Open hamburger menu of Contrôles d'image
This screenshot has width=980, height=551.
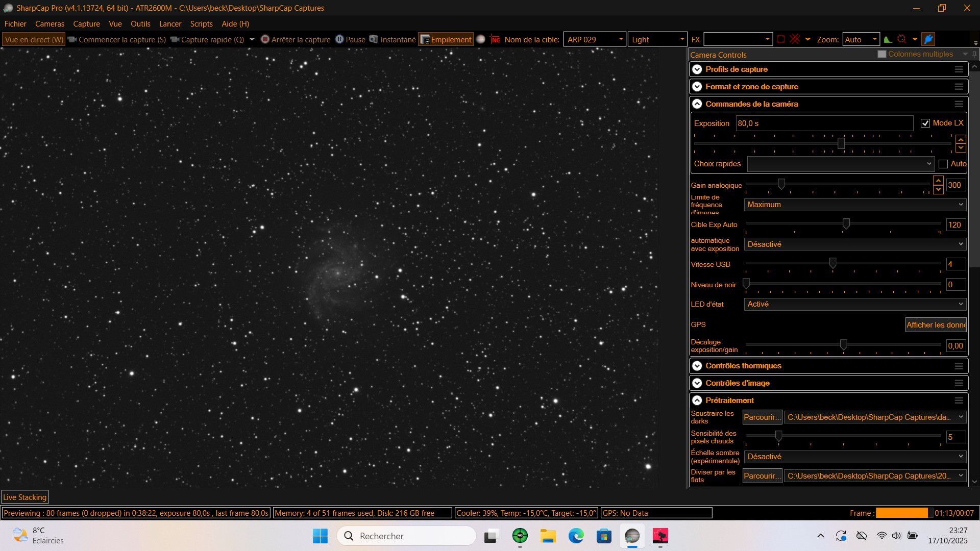[x=959, y=383]
